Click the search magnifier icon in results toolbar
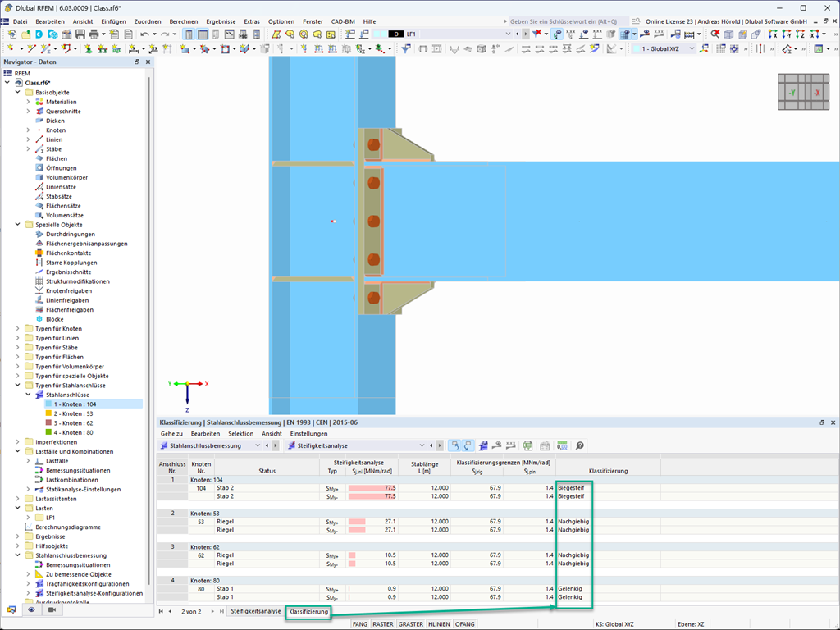The image size is (840, 630). tap(579, 445)
